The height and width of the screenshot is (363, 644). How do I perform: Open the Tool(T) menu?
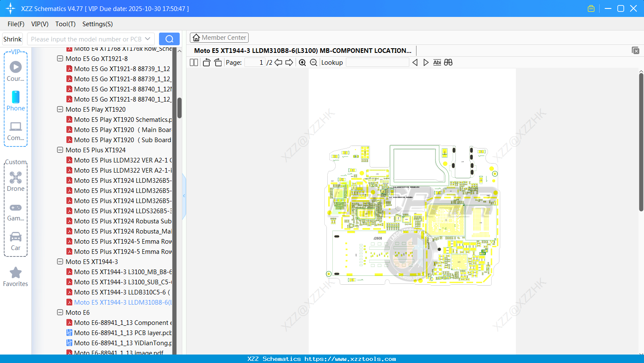coord(65,24)
